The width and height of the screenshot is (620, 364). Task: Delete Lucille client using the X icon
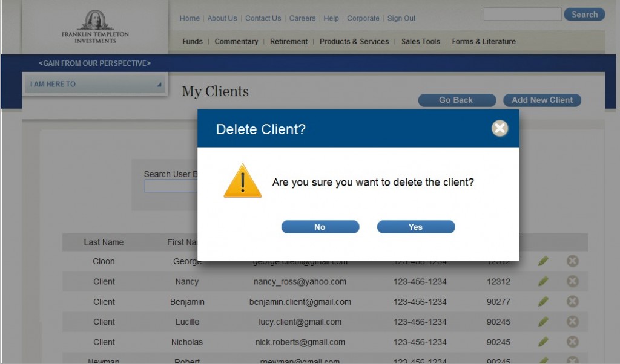click(573, 321)
